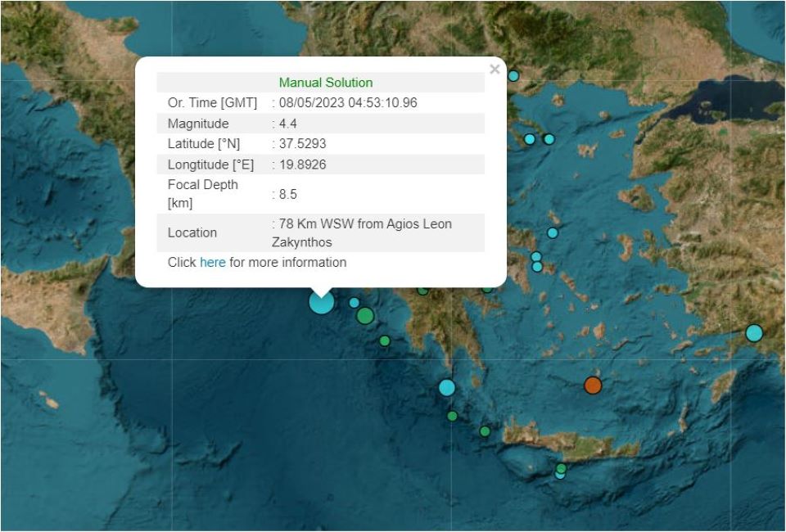This screenshot has width=786, height=532.
Task: Select the teal marker south of the Peloponnese
Action: (x=446, y=386)
